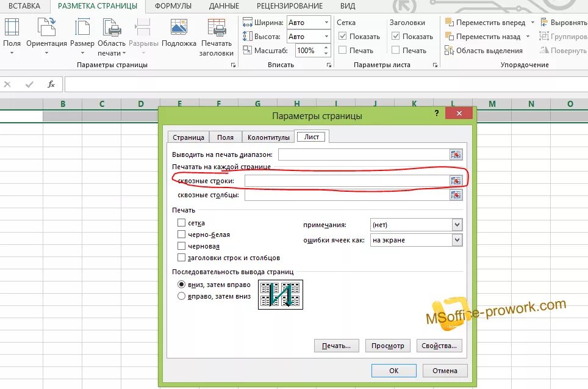Click the Выровнять align icon
Viewport: 588px width, 389px height.
point(543,22)
